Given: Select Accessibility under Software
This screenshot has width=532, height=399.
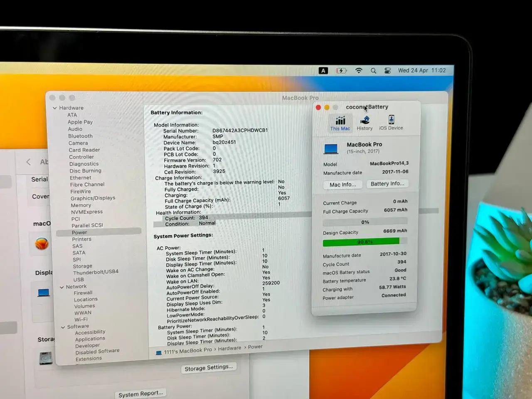Looking at the screenshot, I should pos(90,332).
